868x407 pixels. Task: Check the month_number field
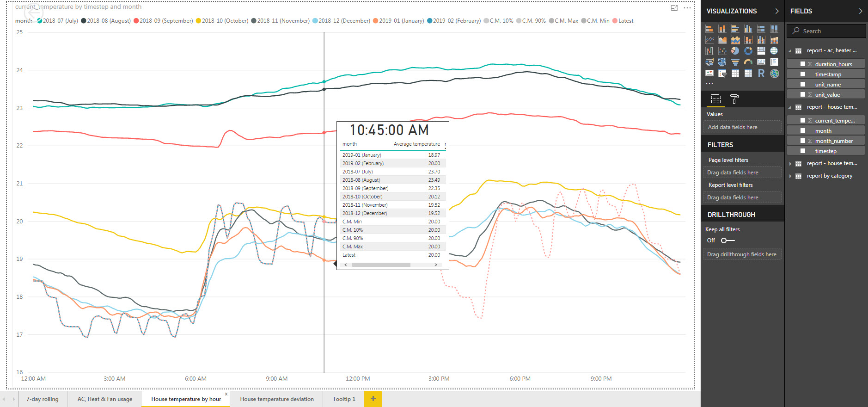803,141
